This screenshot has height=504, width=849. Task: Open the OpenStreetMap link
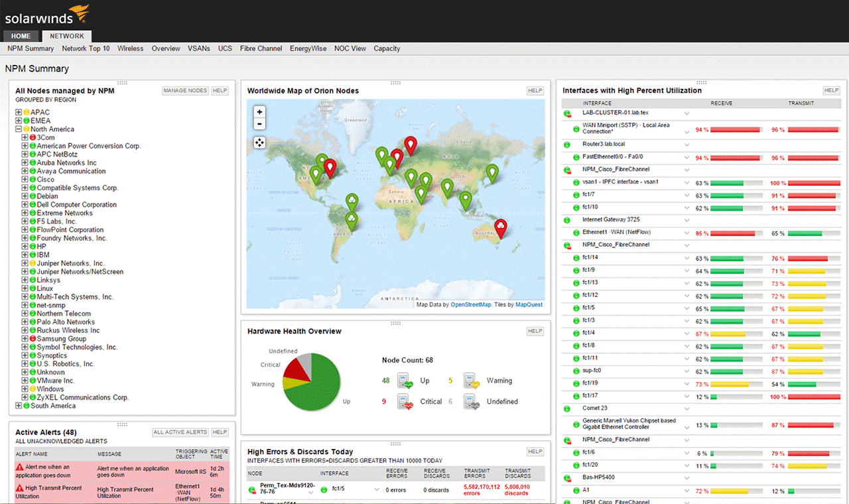[x=470, y=305]
